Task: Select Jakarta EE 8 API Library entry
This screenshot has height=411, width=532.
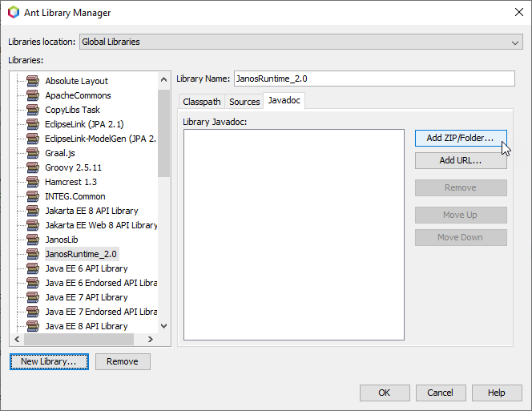Action: 91,211
